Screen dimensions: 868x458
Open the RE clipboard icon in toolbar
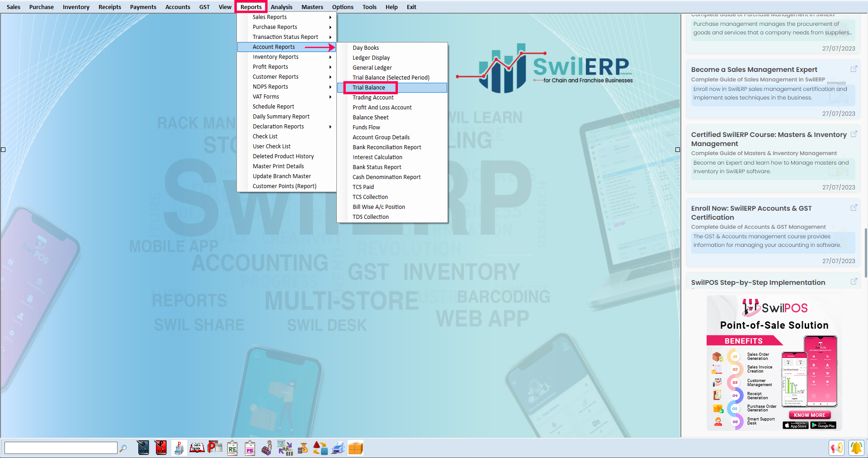pyautogui.click(x=232, y=448)
